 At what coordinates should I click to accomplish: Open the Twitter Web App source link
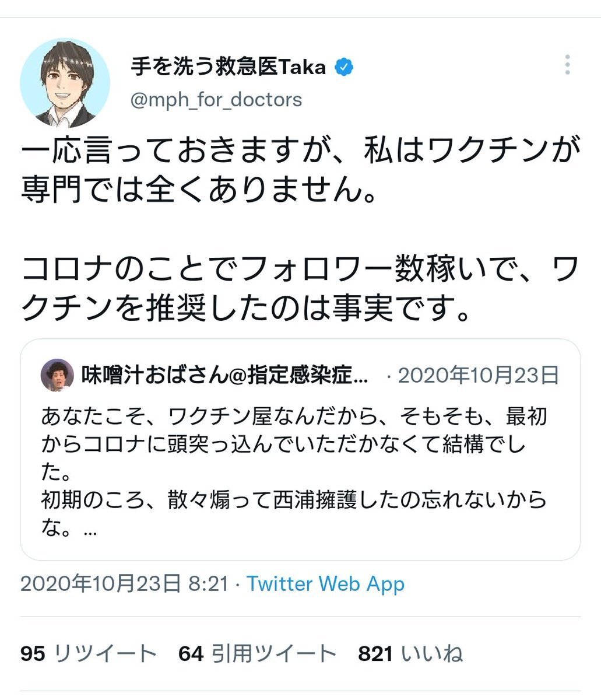coord(325,584)
